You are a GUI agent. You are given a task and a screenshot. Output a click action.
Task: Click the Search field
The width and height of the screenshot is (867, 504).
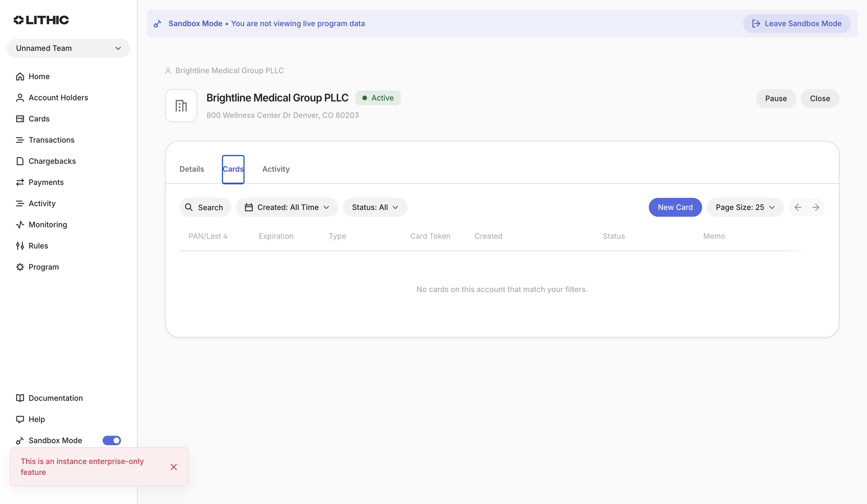(205, 207)
